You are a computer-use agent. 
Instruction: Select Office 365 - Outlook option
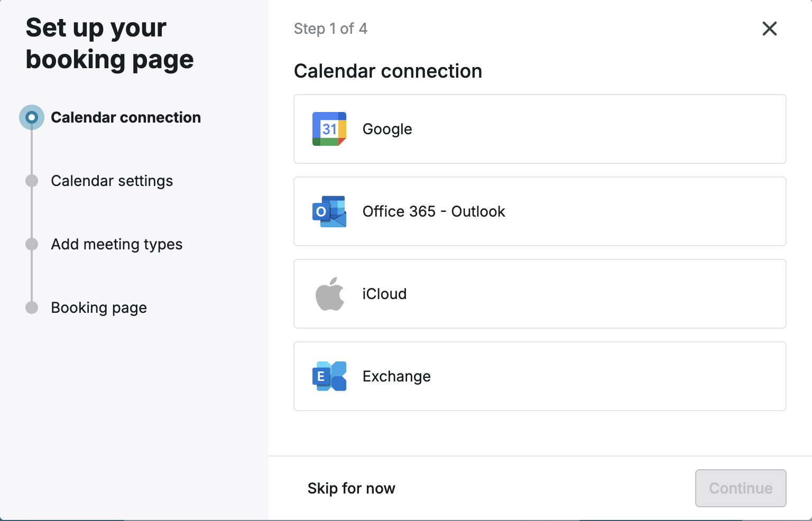tap(539, 211)
